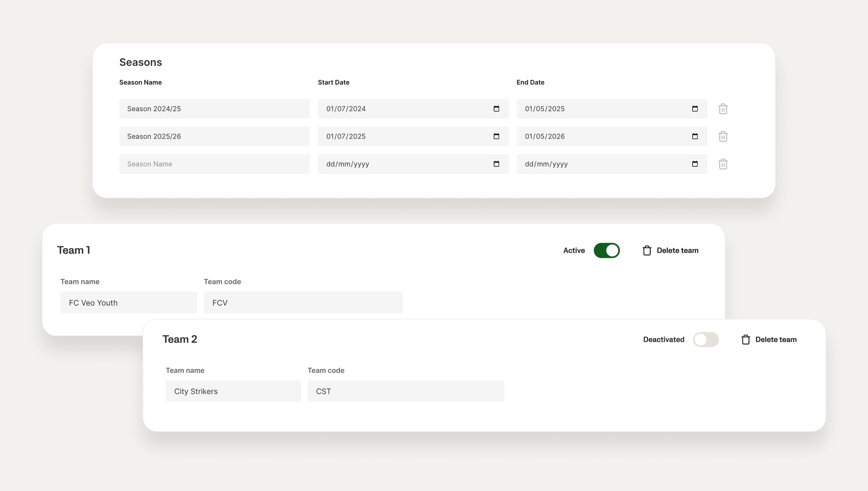The height and width of the screenshot is (491, 868).
Task: Open calendar picker for end date 01/05/2025
Action: click(x=695, y=109)
